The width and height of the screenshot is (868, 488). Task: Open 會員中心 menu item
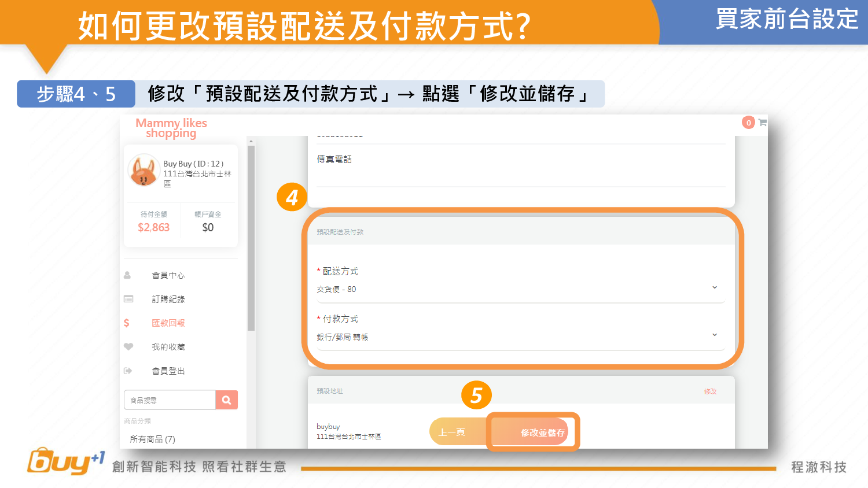(168, 275)
